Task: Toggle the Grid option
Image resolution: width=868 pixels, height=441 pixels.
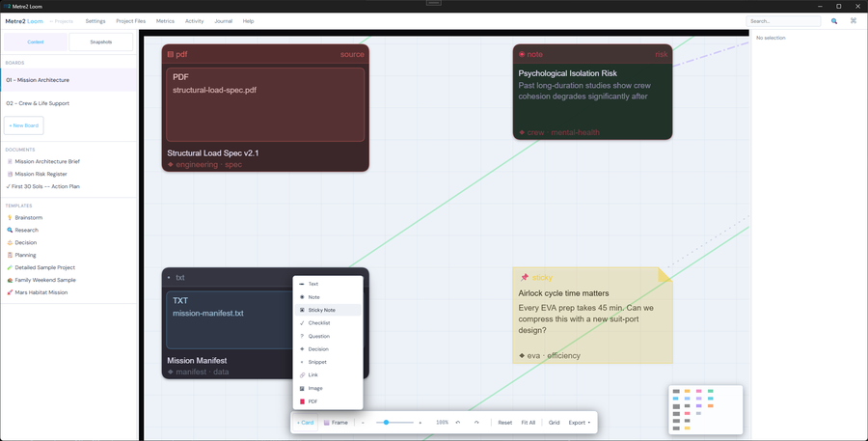Action: tap(555, 423)
